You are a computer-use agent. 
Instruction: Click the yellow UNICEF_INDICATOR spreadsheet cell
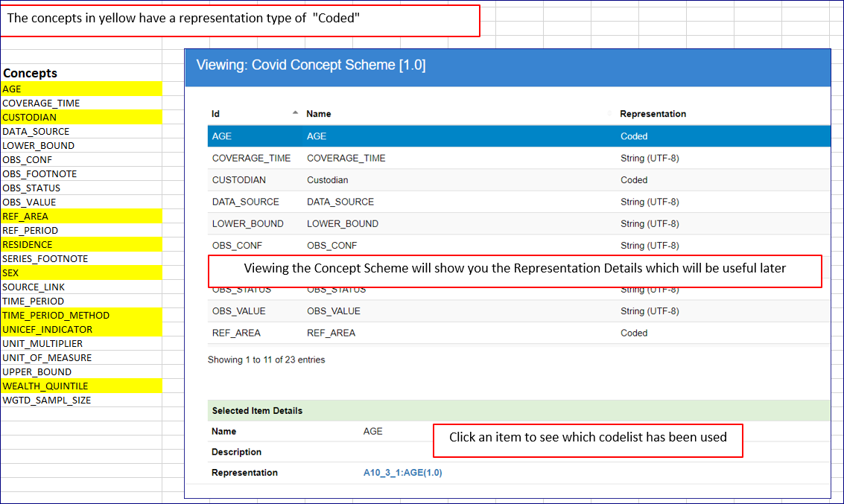[80, 329]
